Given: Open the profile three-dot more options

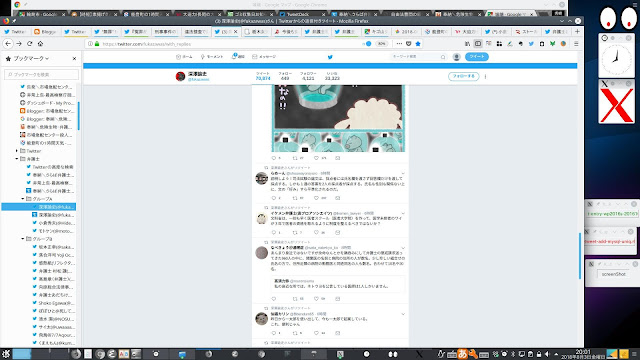Looking at the screenshot, I should [485, 76].
